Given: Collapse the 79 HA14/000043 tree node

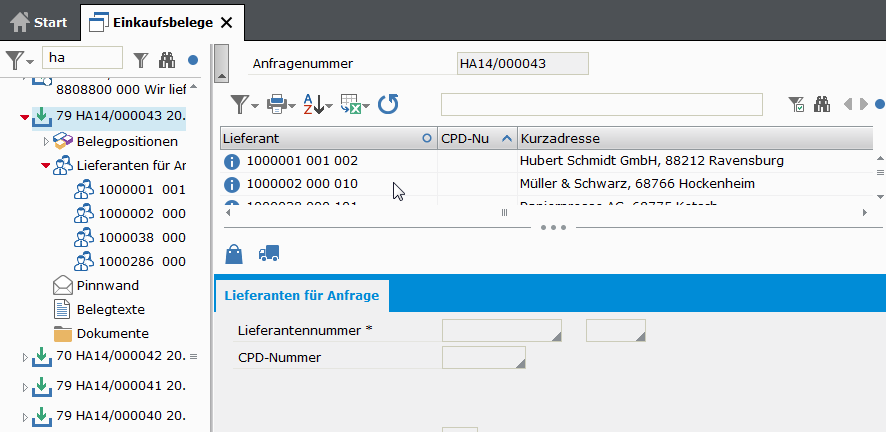Looking at the screenshot, I should click(x=24, y=117).
